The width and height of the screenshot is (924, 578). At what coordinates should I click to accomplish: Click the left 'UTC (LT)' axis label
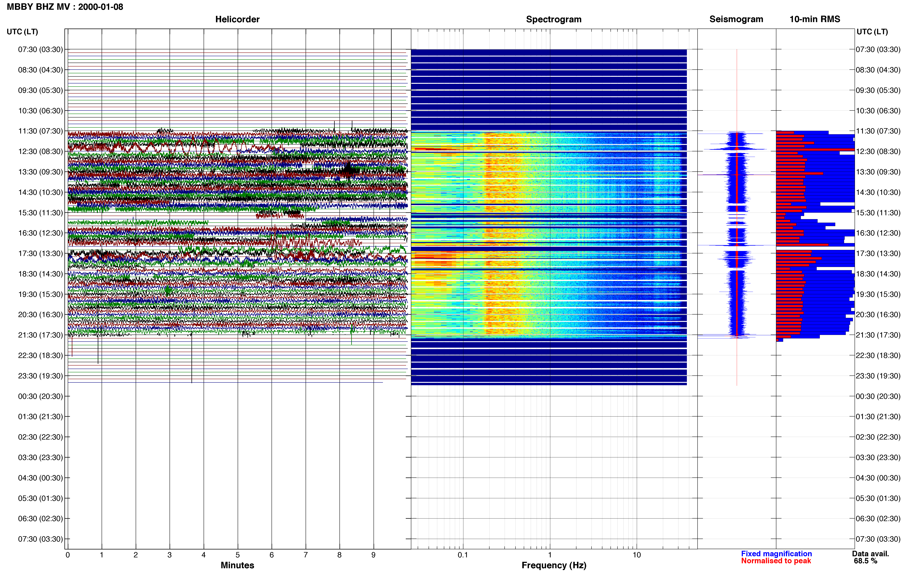tap(22, 32)
